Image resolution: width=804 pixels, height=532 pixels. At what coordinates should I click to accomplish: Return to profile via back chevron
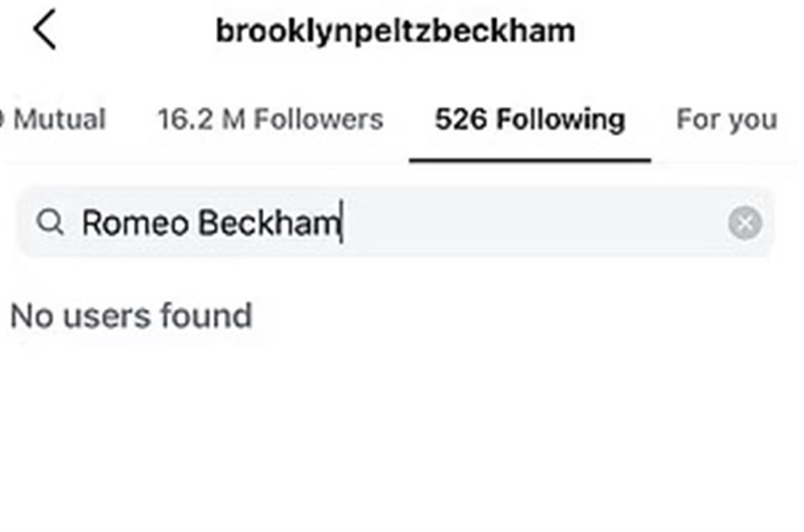pyautogui.click(x=45, y=31)
